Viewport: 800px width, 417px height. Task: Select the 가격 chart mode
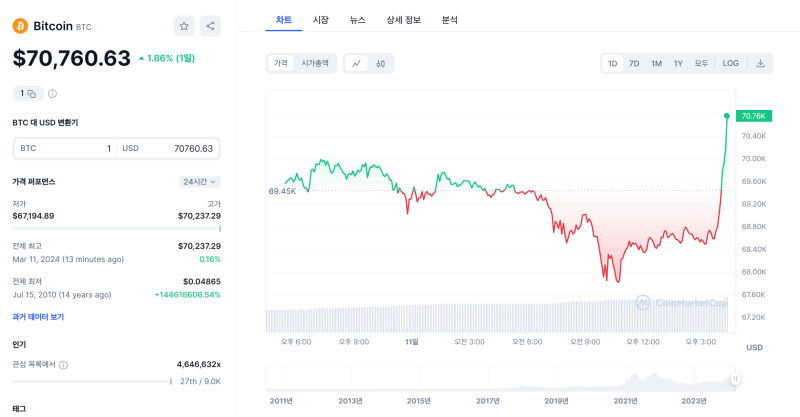click(281, 63)
